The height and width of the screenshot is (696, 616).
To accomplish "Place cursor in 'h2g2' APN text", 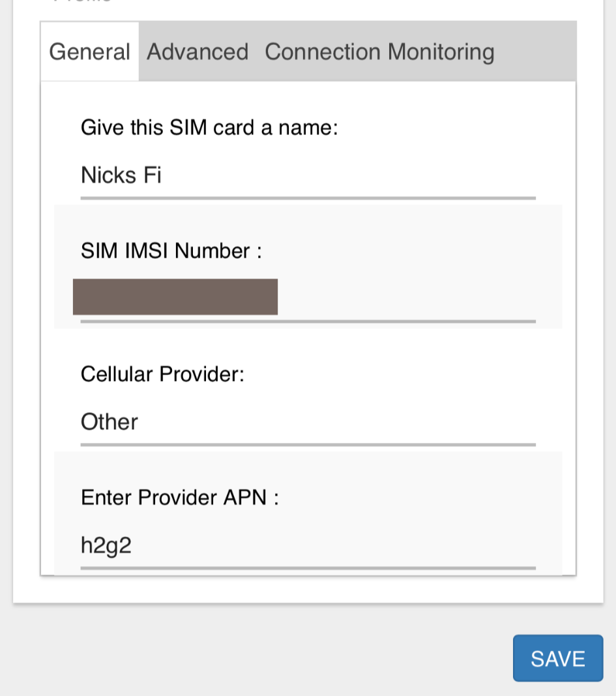I will pyautogui.click(x=106, y=545).
